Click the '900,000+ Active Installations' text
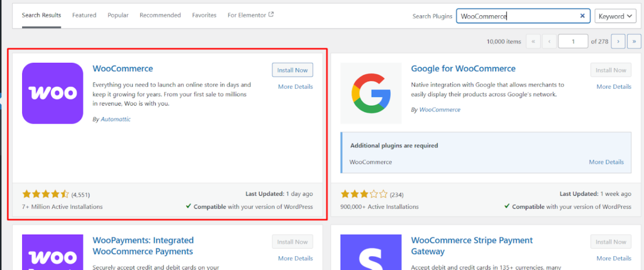This screenshot has width=644, height=270. (379, 206)
